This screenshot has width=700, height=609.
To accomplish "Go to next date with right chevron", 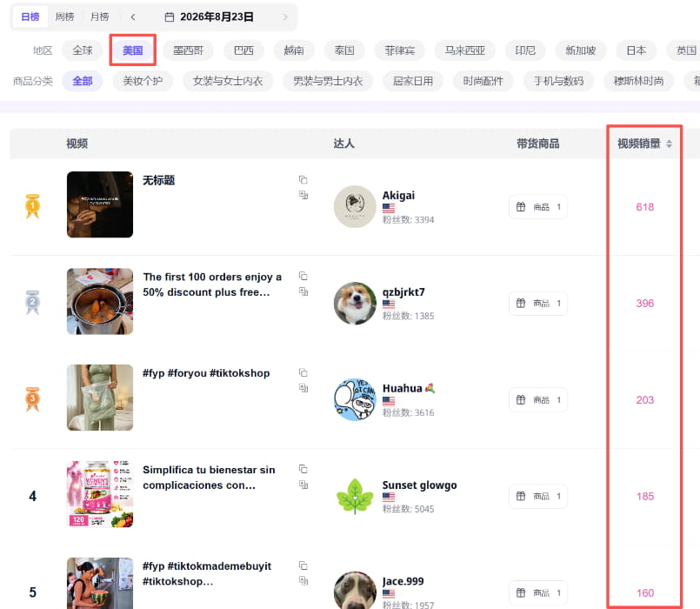I will 285,17.
